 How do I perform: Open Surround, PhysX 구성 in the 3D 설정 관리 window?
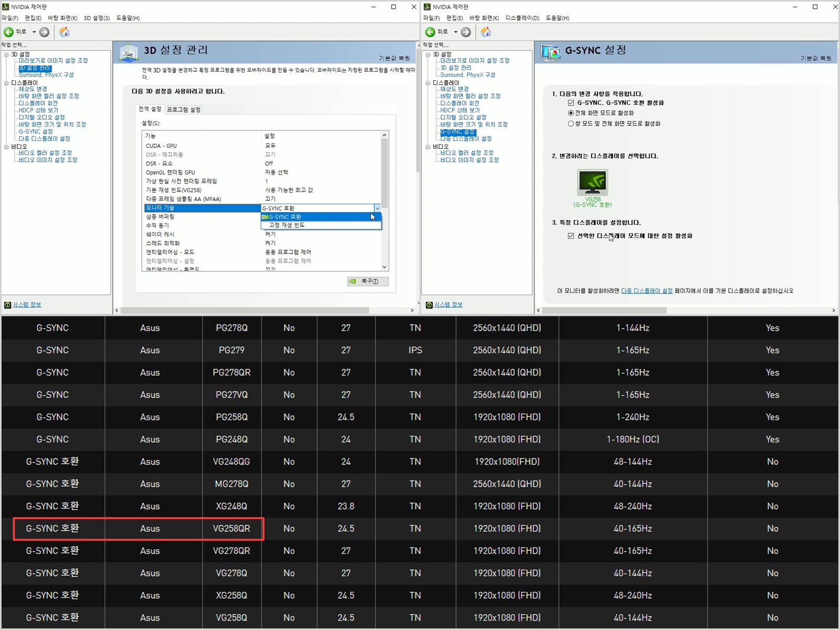click(x=46, y=75)
